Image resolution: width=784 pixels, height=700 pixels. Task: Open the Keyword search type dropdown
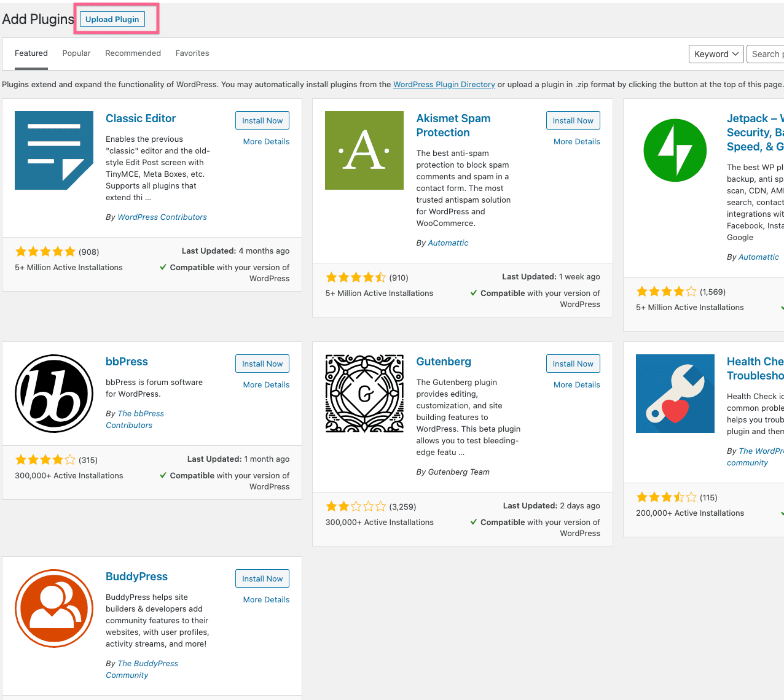click(716, 54)
